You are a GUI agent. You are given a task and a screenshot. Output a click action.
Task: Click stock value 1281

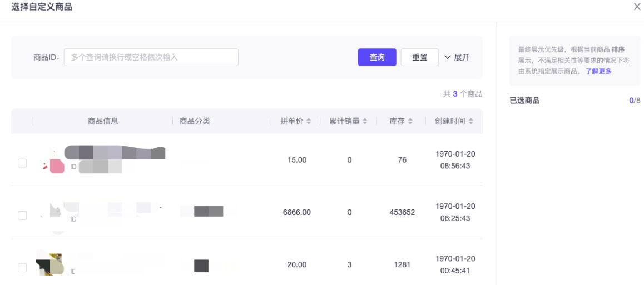click(x=402, y=265)
